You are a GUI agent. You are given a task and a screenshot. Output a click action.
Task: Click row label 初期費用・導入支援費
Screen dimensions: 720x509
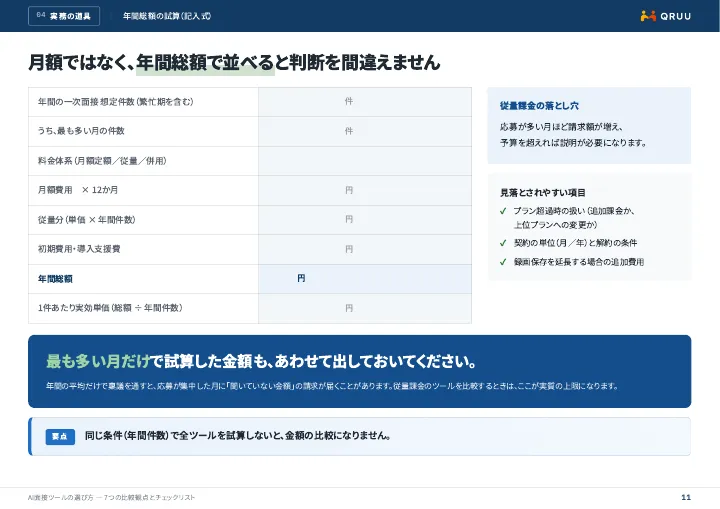[x=79, y=249]
